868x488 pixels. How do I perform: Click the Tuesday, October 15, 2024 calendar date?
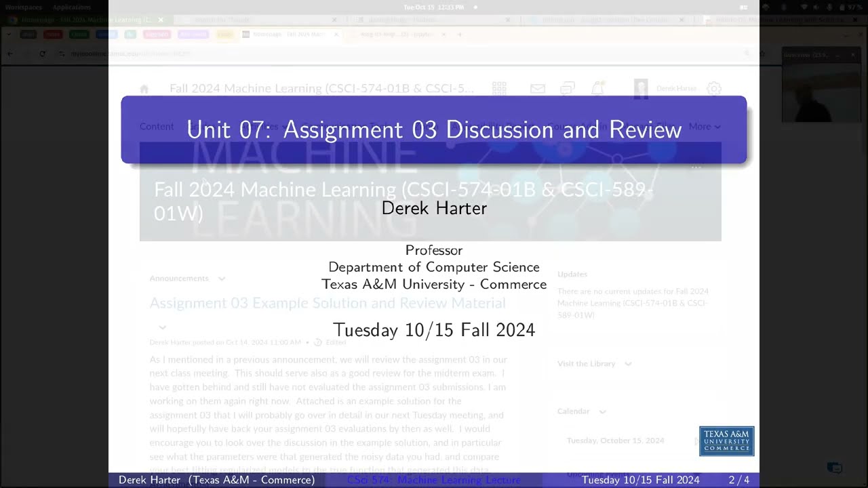coord(615,441)
